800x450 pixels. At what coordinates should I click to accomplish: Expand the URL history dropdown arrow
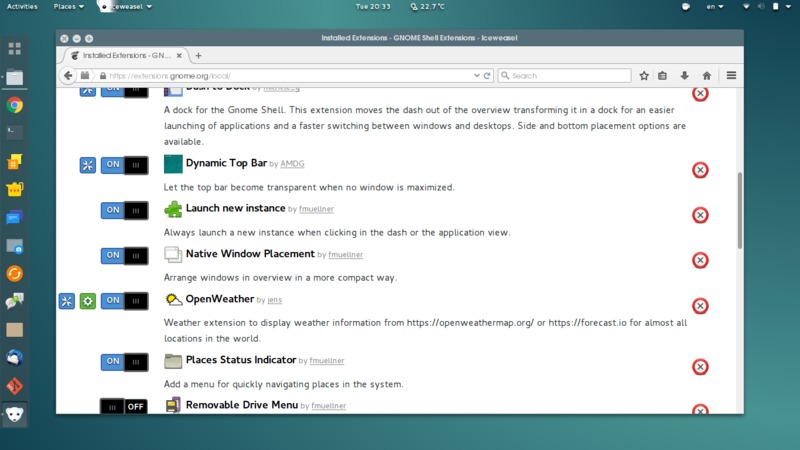pos(475,76)
